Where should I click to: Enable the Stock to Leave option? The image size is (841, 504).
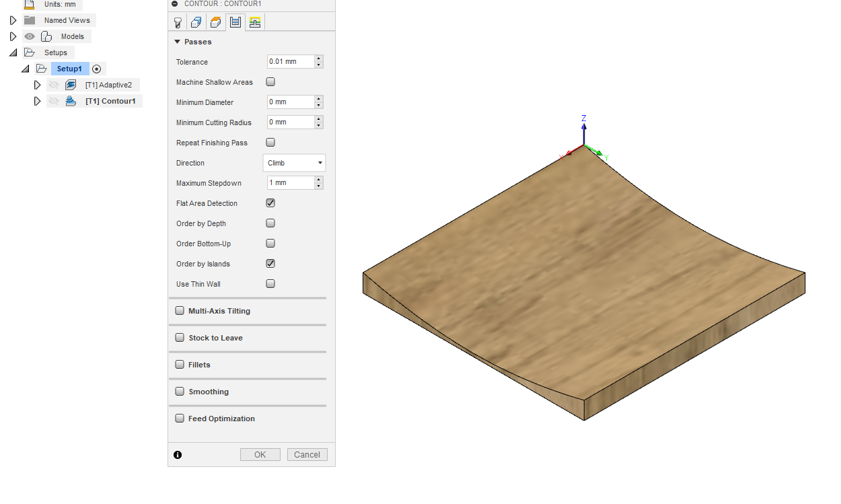coord(180,338)
